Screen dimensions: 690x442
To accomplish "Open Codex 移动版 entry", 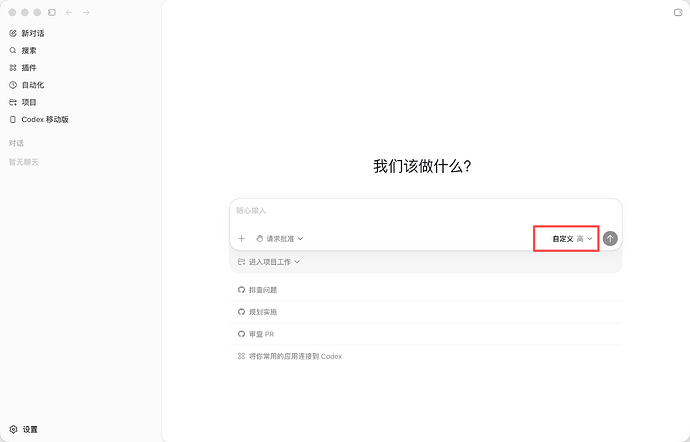I will (45, 119).
